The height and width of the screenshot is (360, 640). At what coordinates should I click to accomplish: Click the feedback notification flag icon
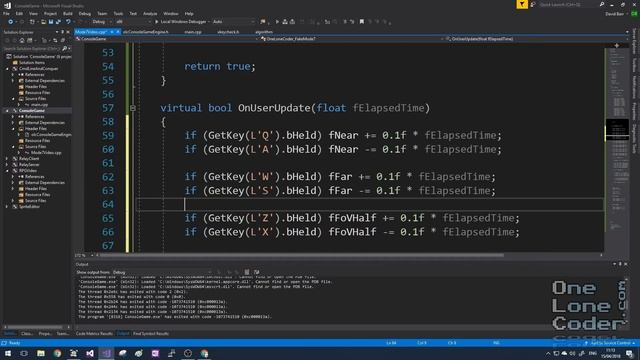(x=522, y=4)
